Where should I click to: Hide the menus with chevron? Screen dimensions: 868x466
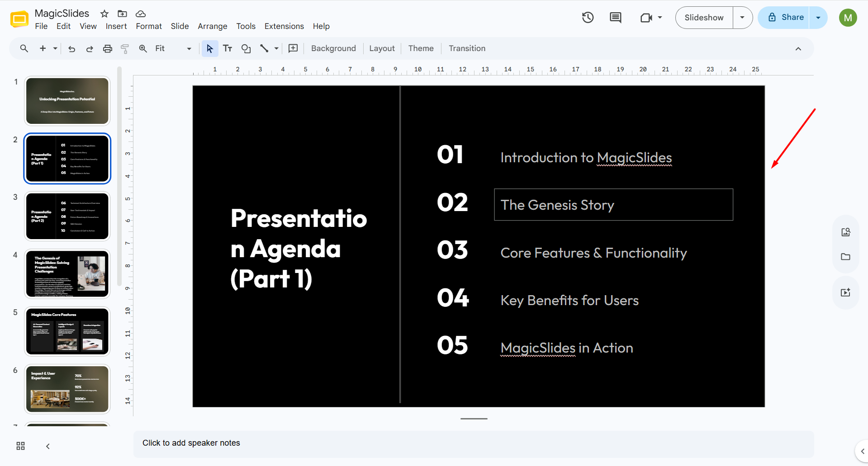(x=798, y=49)
